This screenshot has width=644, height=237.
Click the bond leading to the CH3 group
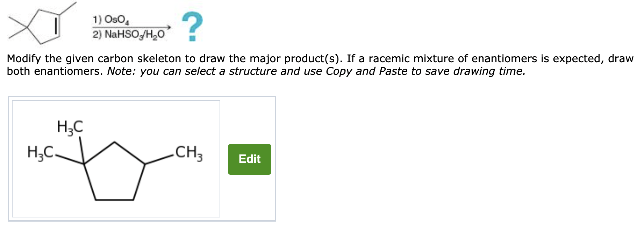[x=159, y=159]
